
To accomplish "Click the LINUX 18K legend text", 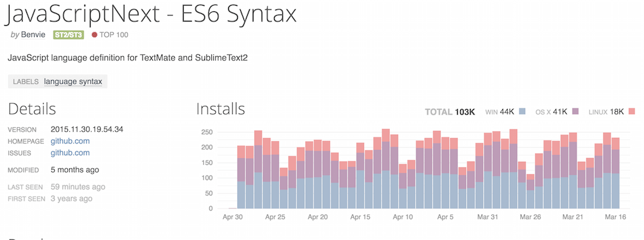I will point(606,111).
